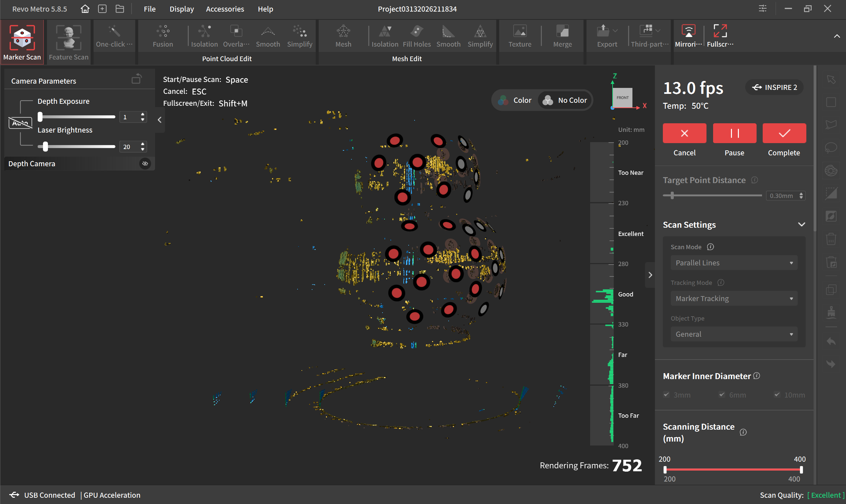Toggle Auto exposure button
Viewport: 846px width, 504px height.
[20, 123]
